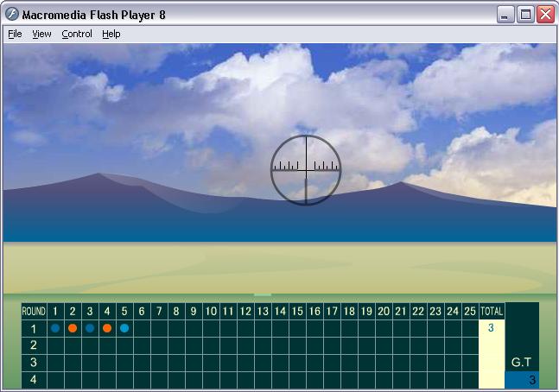Click the round 1 row label
This screenshot has height=392, width=559.
coord(34,329)
